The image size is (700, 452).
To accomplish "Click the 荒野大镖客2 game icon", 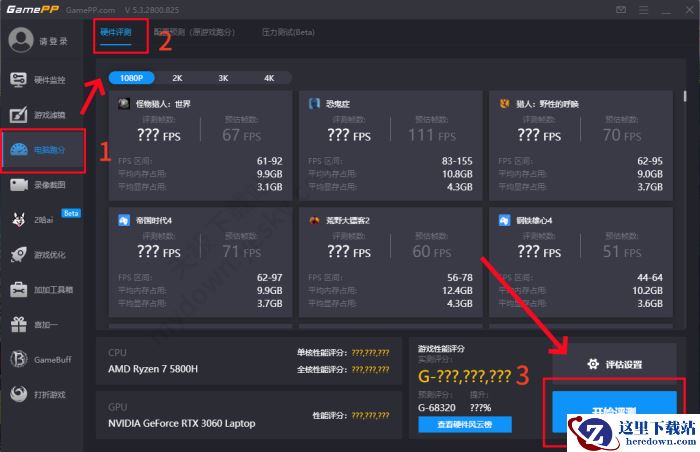I will [x=314, y=220].
